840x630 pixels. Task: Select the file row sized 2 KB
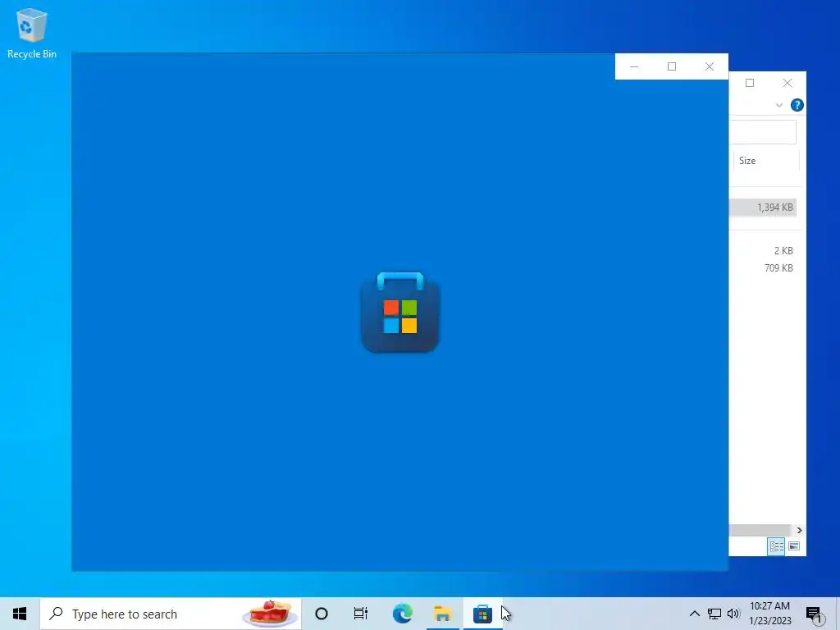coord(762,251)
